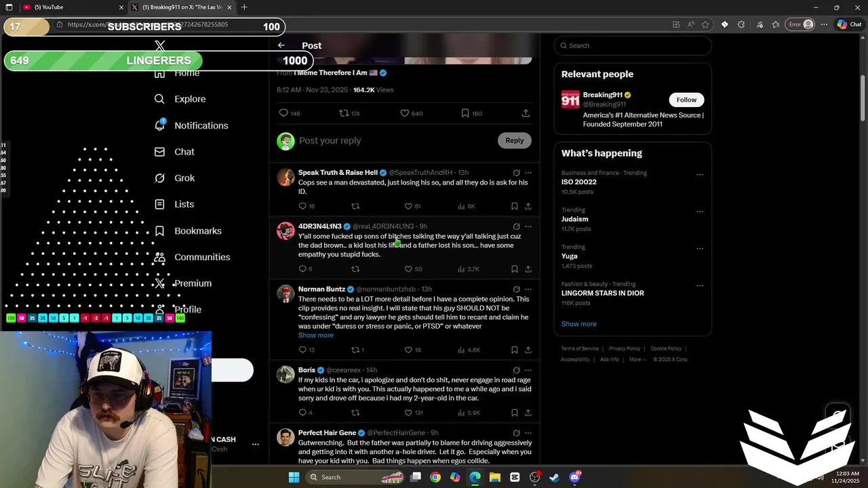
Task: Open Terms of Service link
Action: (x=580, y=348)
